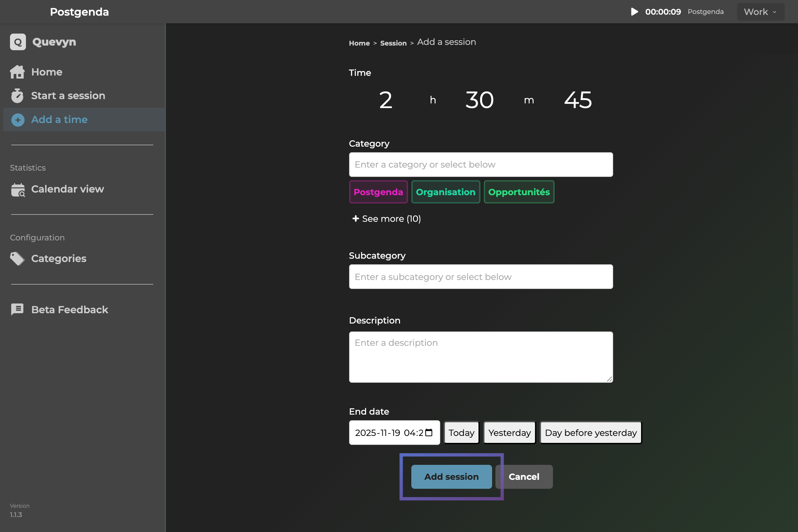Focus the Description text area

(x=481, y=357)
